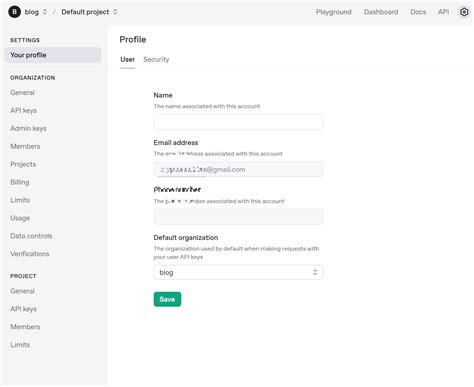Viewport: 474px width, 387px height.
Task: Click the blog organization avatar icon
Action: 14,12
